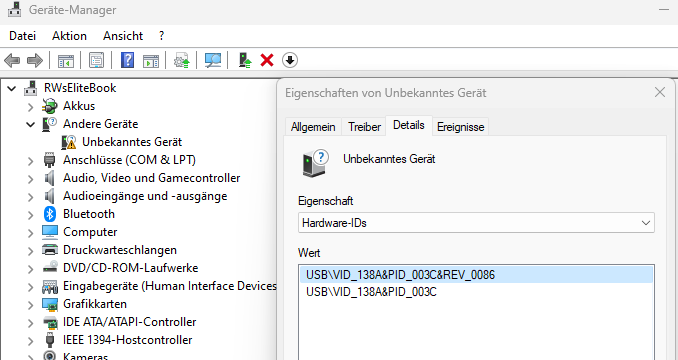Screen dimensions: 678x360
Task: Select value USB\VID_138A&PID_003C&REV_0086
Action: (476, 275)
